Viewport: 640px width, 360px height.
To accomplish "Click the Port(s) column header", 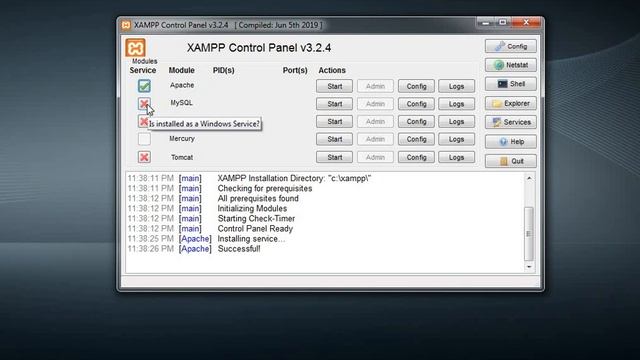I will click(295, 70).
